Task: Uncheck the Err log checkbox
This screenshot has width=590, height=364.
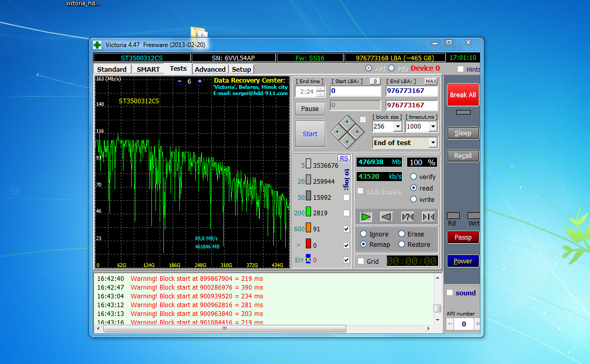Action: click(347, 260)
